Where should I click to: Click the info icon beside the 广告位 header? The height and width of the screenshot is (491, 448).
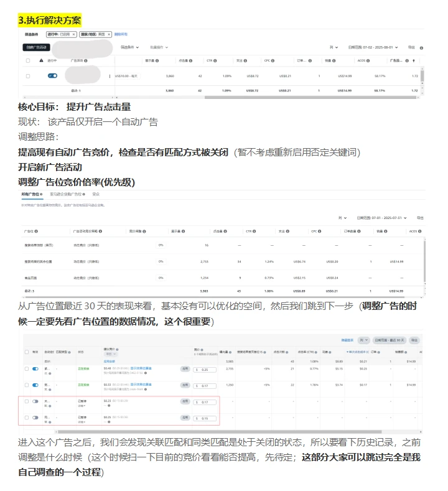(x=36, y=231)
